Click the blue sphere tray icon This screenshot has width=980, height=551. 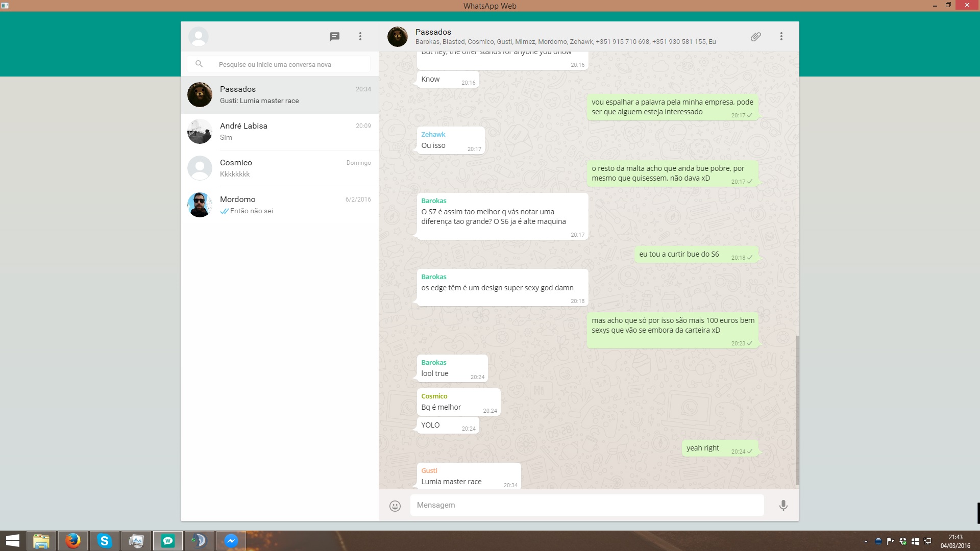pyautogui.click(x=878, y=541)
